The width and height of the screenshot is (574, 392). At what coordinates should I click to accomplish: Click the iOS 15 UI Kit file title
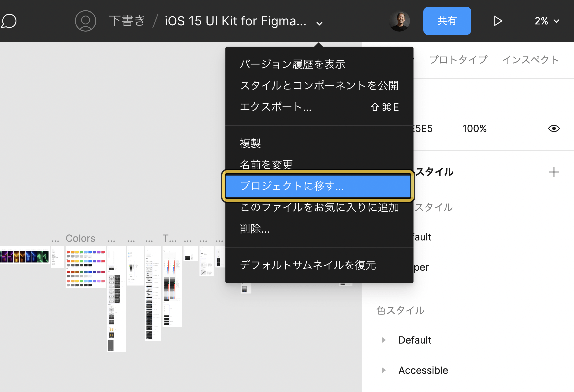tap(235, 21)
